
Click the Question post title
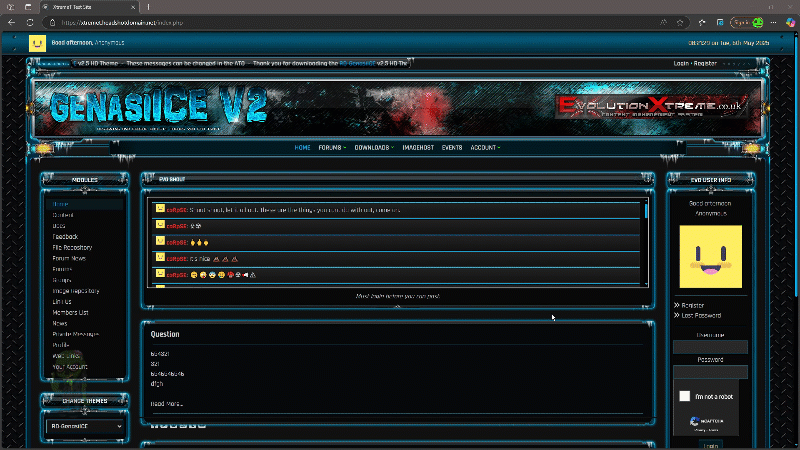tap(165, 334)
